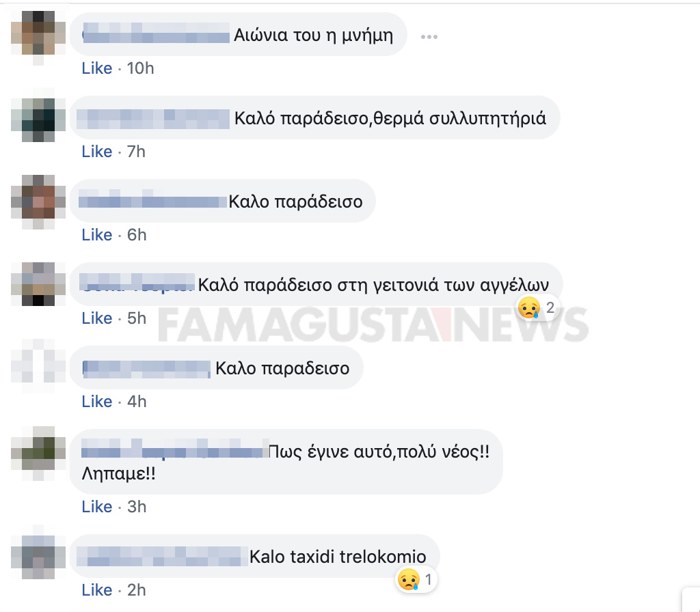Viewport: 700px width, 612px height.
Task: Like the comment posted 7h ago
Action: [97, 152]
